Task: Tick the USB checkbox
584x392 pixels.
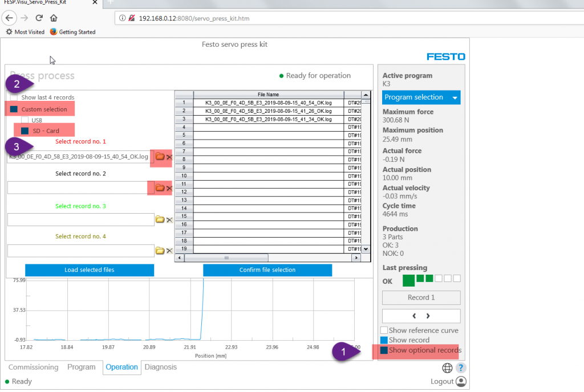Action: [x=25, y=120]
